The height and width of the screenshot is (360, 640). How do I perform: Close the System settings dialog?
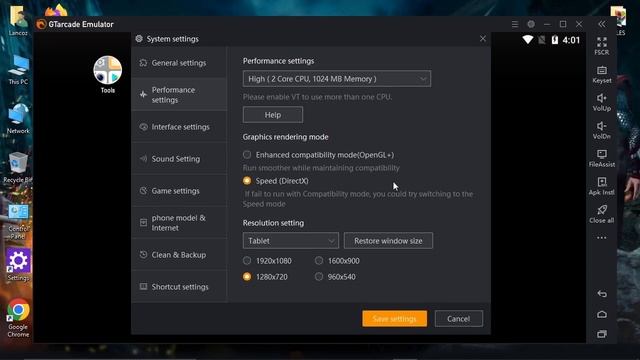coord(483,39)
